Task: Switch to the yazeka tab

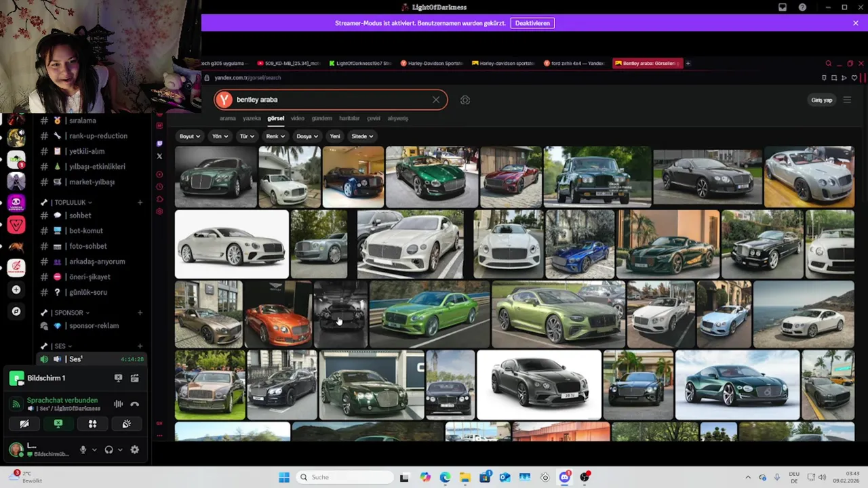Action: 252,118
